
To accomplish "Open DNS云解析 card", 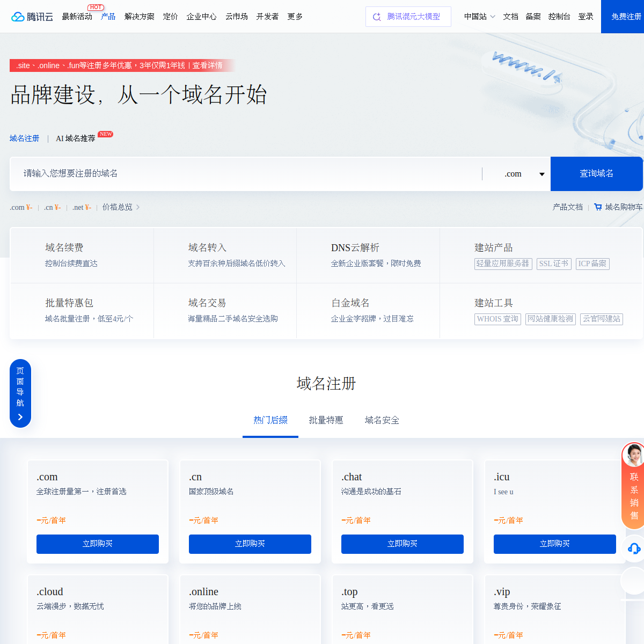I will pos(368,255).
